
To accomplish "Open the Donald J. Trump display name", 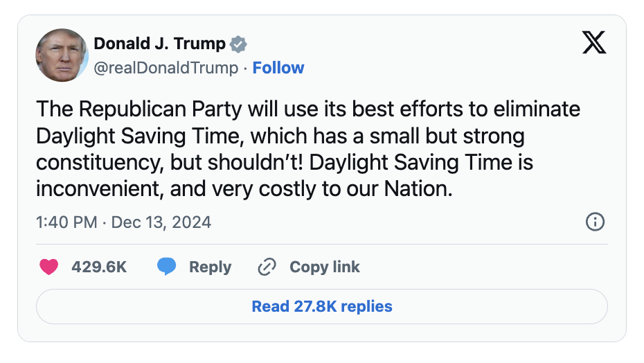I will pyautogui.click(x=159, y=44).
